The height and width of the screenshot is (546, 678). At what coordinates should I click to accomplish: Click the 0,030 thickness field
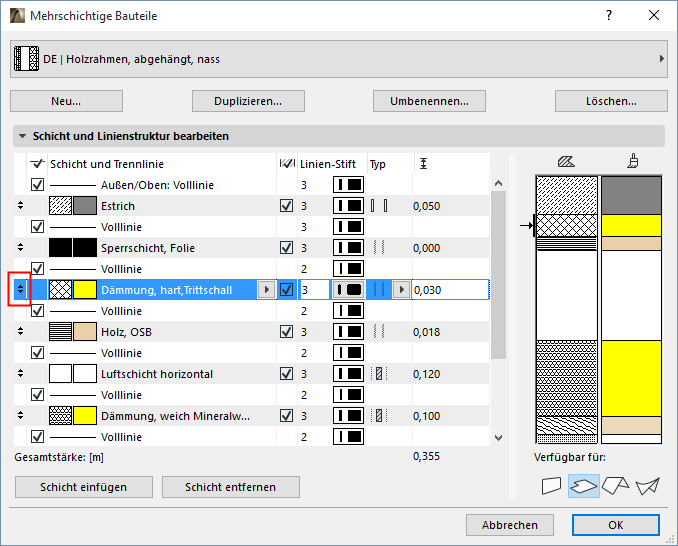[451, 290]
